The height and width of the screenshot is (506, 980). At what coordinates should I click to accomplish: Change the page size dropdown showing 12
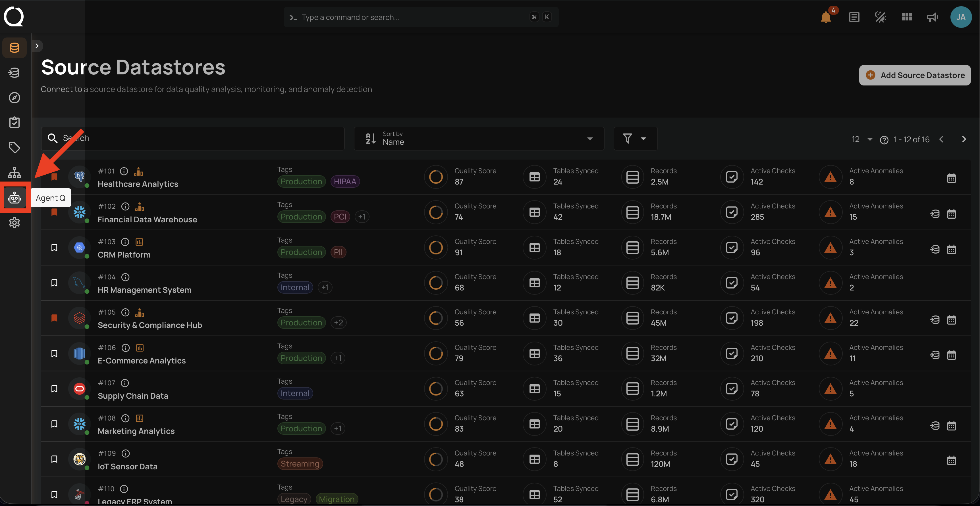tap(862, 139)
